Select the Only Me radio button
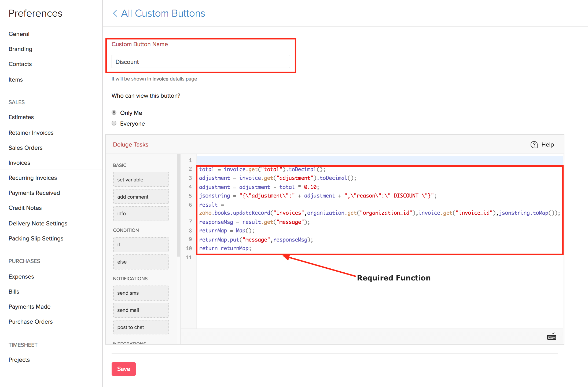588x387 pixels. click(114, 112)
